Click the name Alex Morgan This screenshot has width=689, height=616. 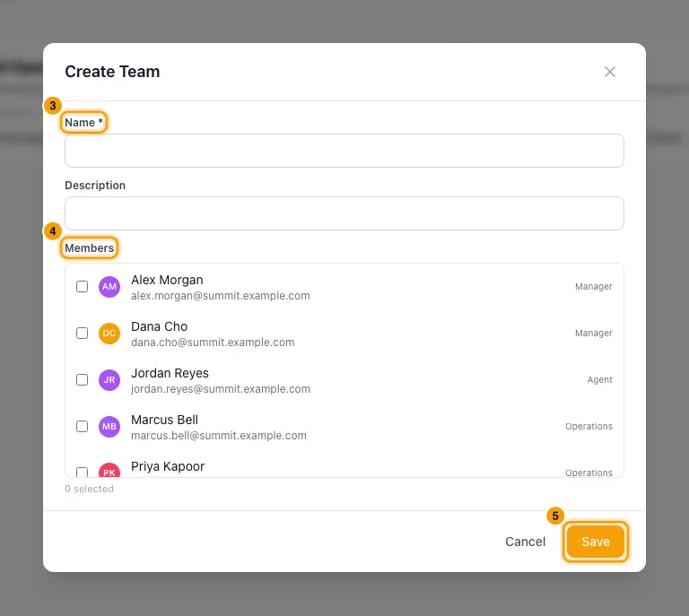click(167, 280)
